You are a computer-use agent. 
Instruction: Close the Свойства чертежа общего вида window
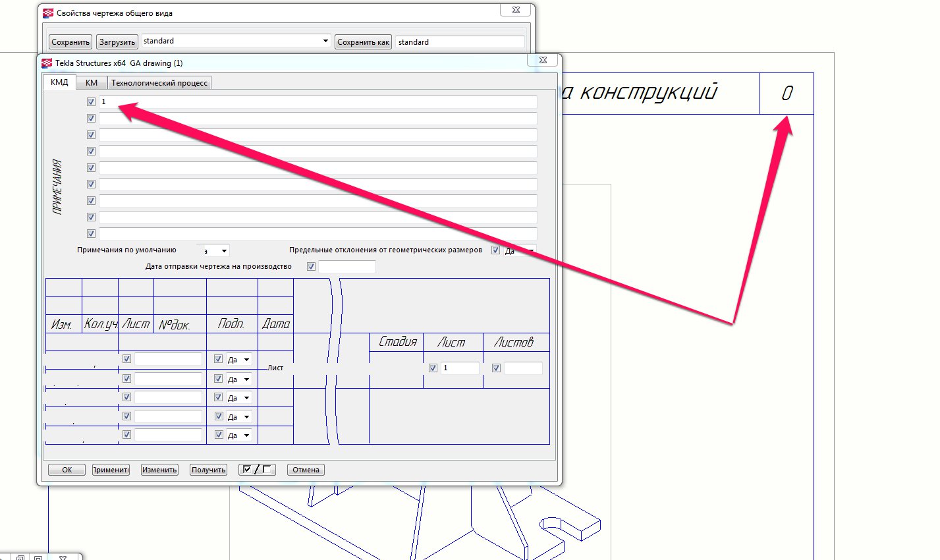(x=516, y=10)
